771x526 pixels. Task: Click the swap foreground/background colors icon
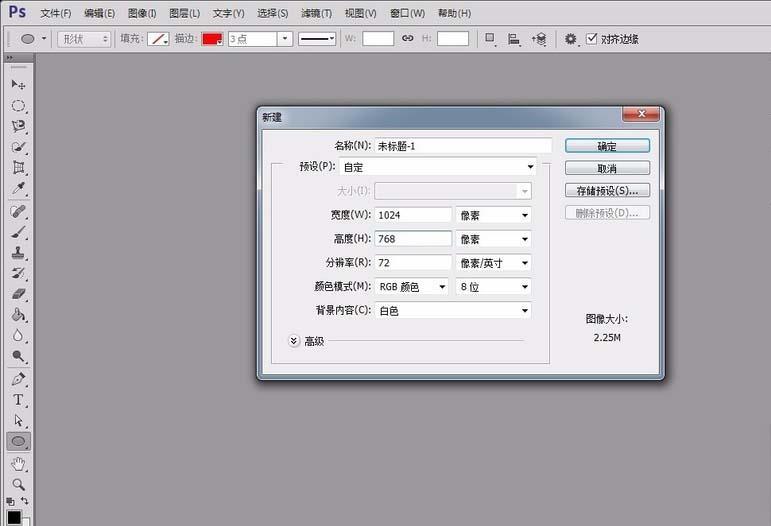(25, 501)
